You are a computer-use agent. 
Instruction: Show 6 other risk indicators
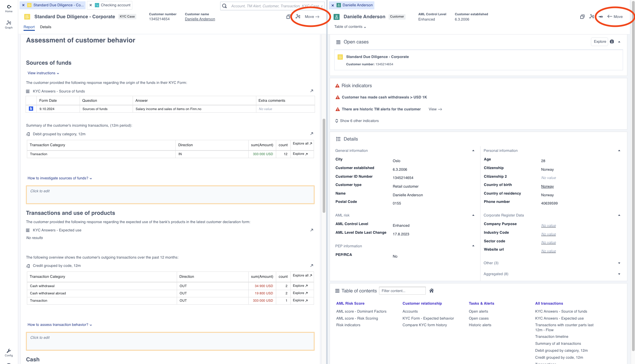pos(357,121)
